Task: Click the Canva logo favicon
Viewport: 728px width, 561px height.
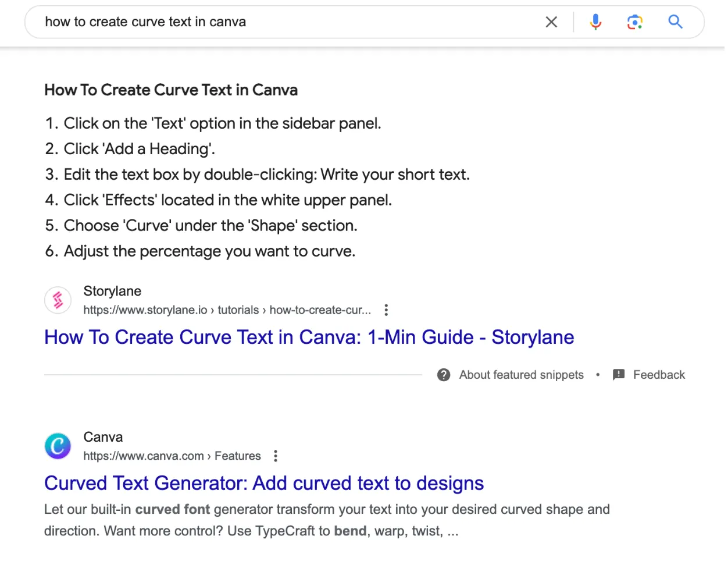Action: tap(58, 446)
